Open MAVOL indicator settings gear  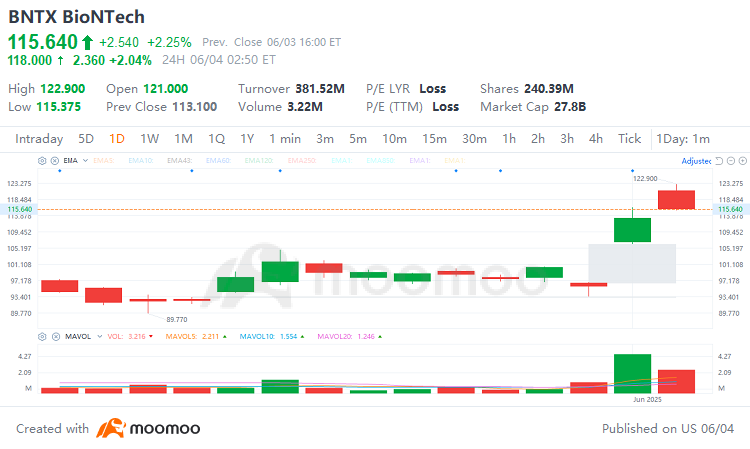42,337
